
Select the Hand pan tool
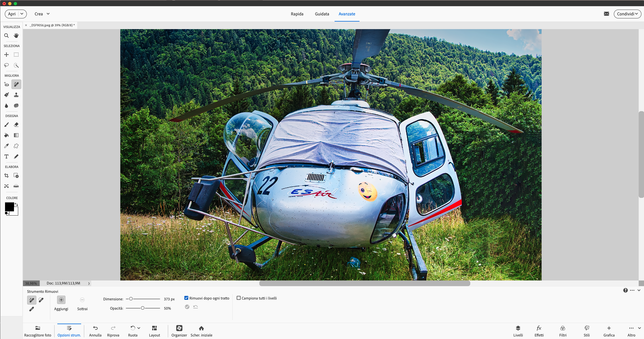[16, 36]
